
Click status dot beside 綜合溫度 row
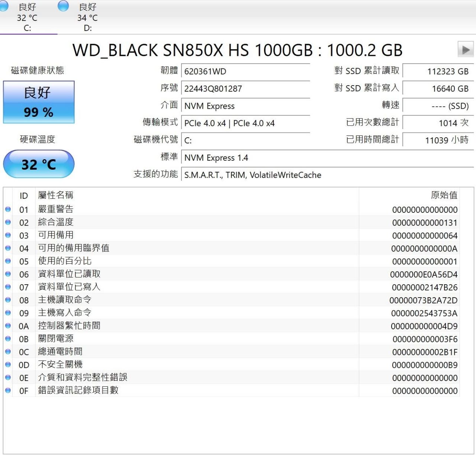click(8, 222)
